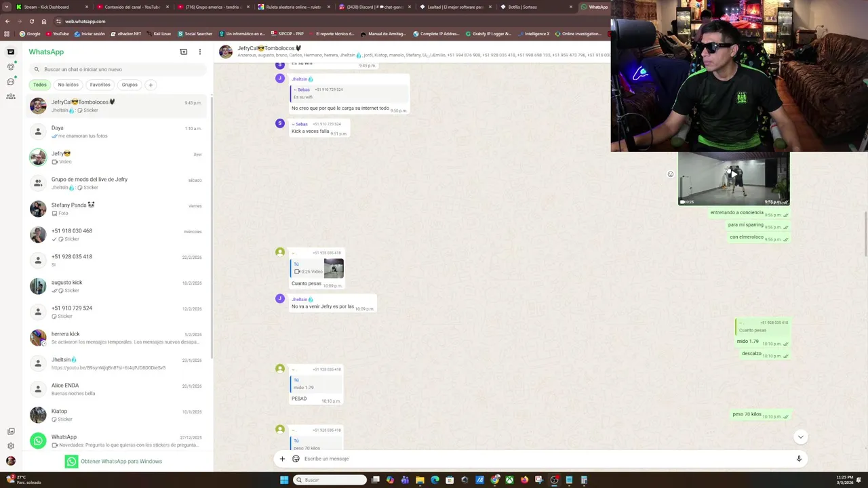Click Obtener WhatsApp para Windows link
This screenshot has height=488, width=868.
[121, 462]
